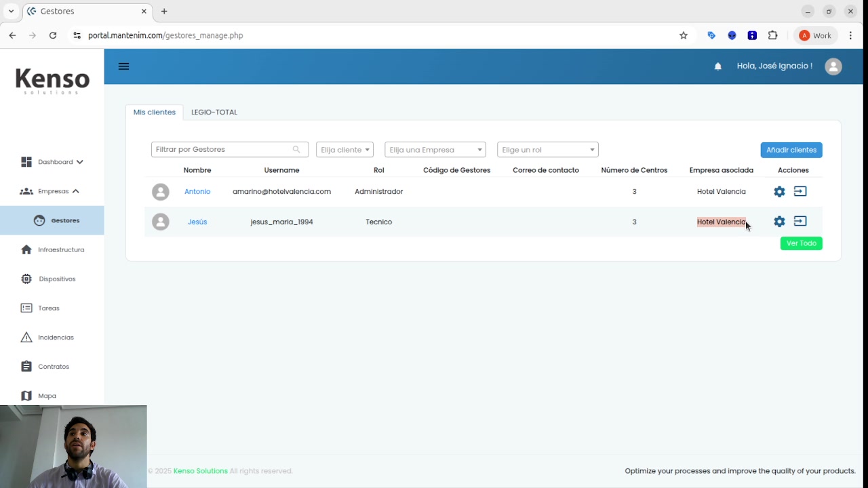Click the Añadir clientes button

point(791,150)
